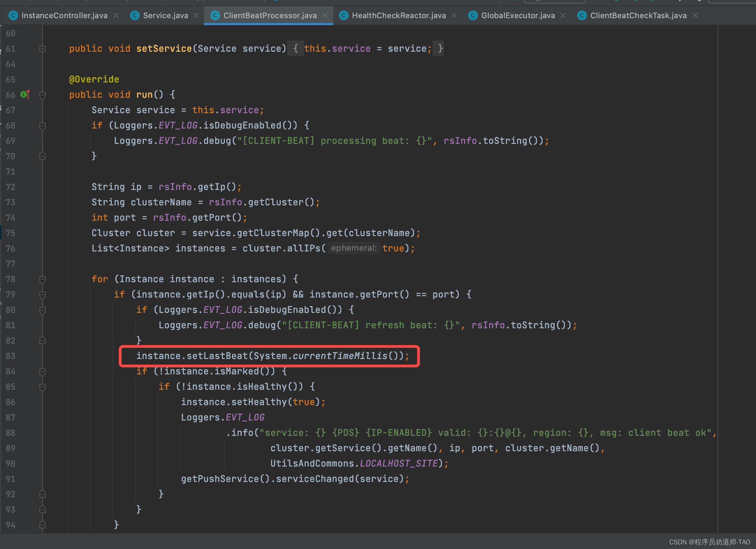Screen dimensions: 756x549
Task: Click serviceChanged call on line 91
Action: point(315,479)
